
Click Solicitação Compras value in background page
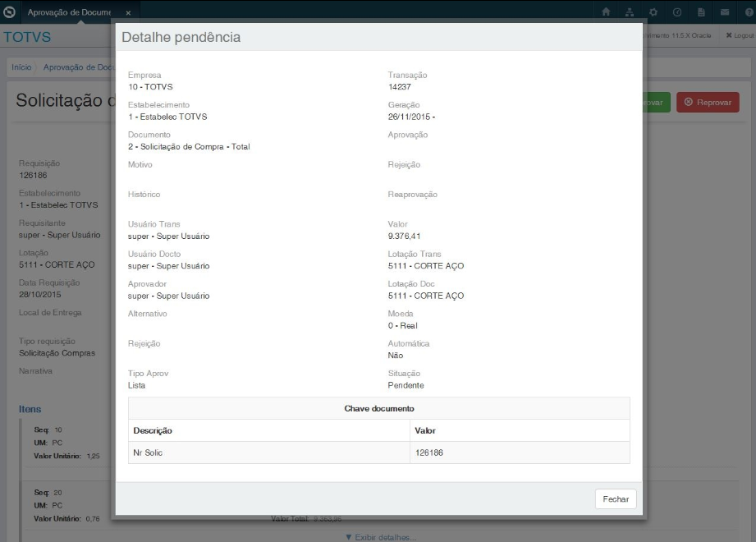coord(57,353)
